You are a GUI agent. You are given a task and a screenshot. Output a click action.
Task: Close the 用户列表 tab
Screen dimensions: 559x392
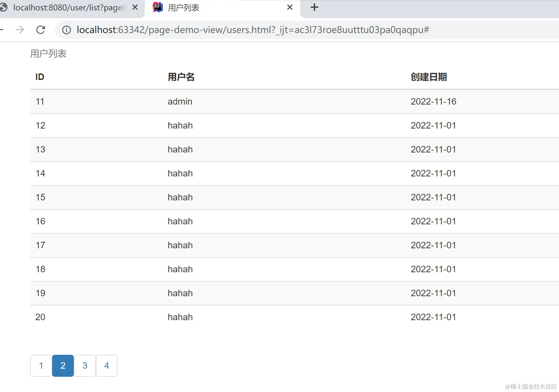pyautogui.click(x=290, y=7)
